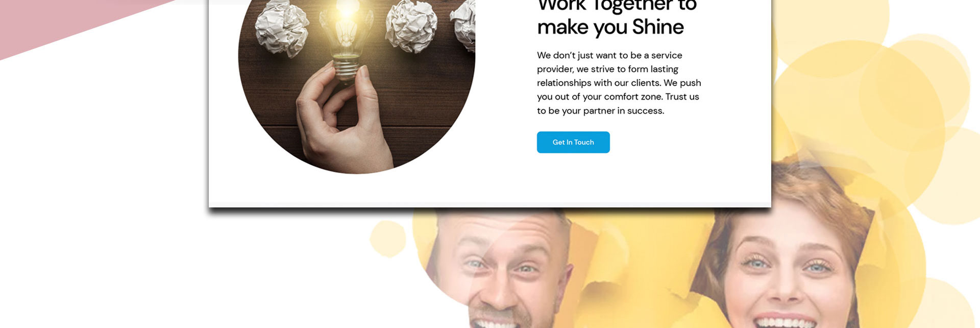Click the partially cut-off crumpled paper ball
The image size is (980, 328).
(463, 24)
